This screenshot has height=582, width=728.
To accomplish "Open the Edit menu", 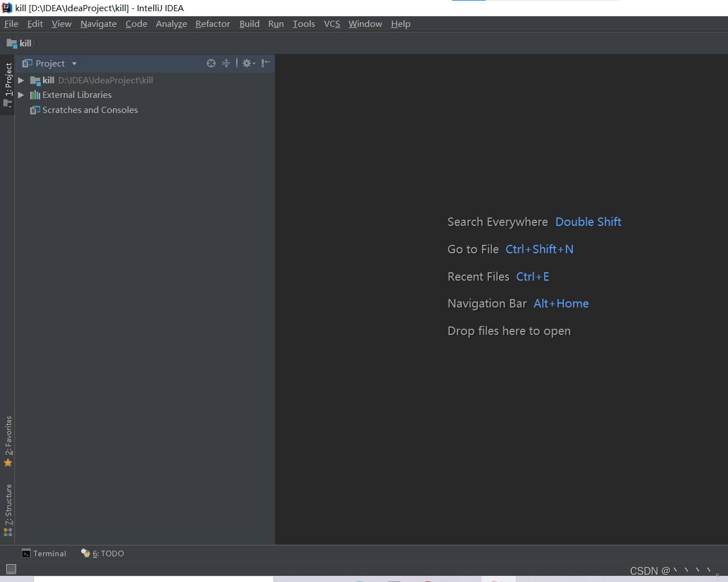I will point(35,23).
